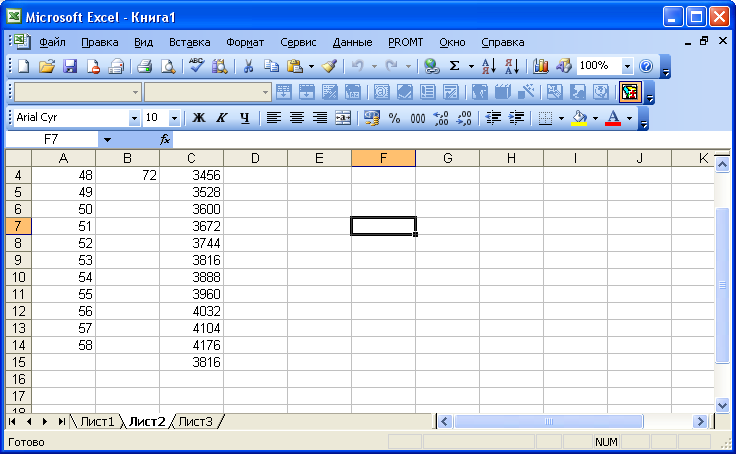Apply thousands separator 000 format

pos(417,117)
